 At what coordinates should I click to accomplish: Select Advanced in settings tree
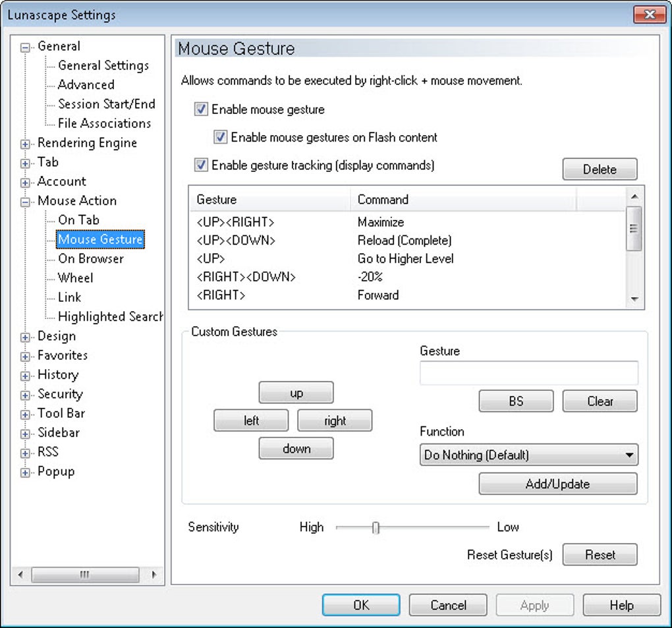click(x=86, y=85)
